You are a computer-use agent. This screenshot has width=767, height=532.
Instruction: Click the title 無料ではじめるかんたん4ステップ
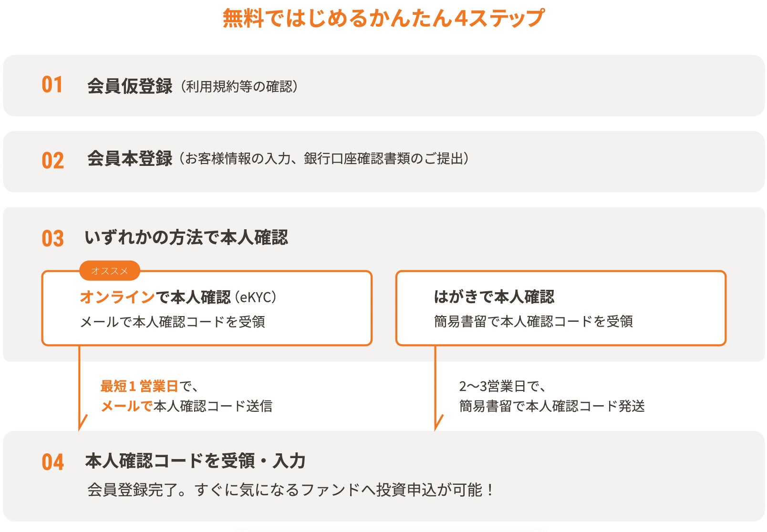tap(383, 19)
